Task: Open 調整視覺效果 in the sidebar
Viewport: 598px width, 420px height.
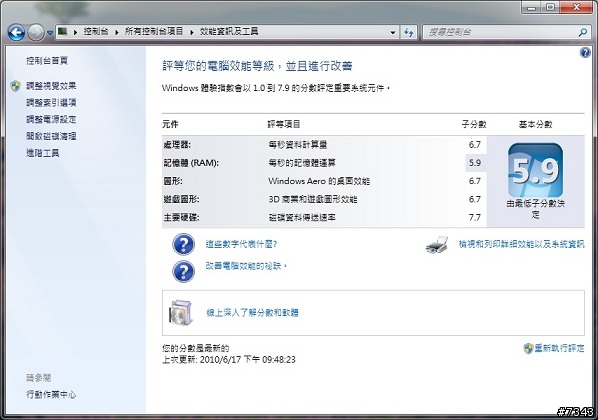Action: [x=51, y=86]
